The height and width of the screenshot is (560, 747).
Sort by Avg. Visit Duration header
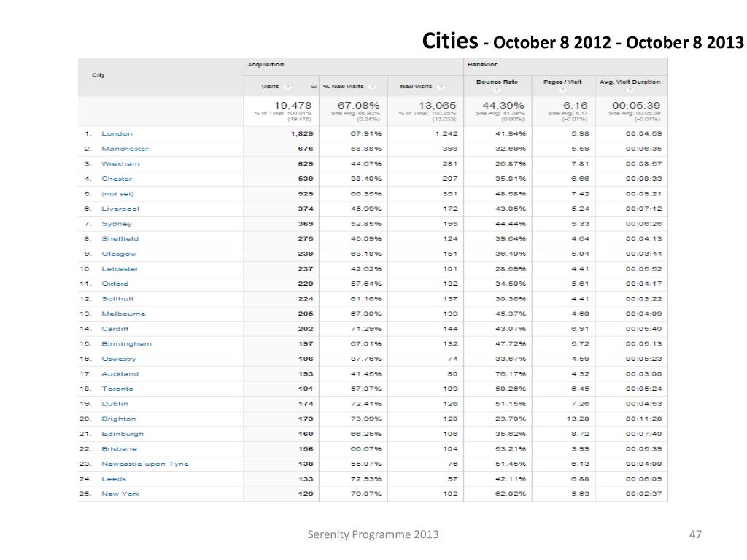630,82
